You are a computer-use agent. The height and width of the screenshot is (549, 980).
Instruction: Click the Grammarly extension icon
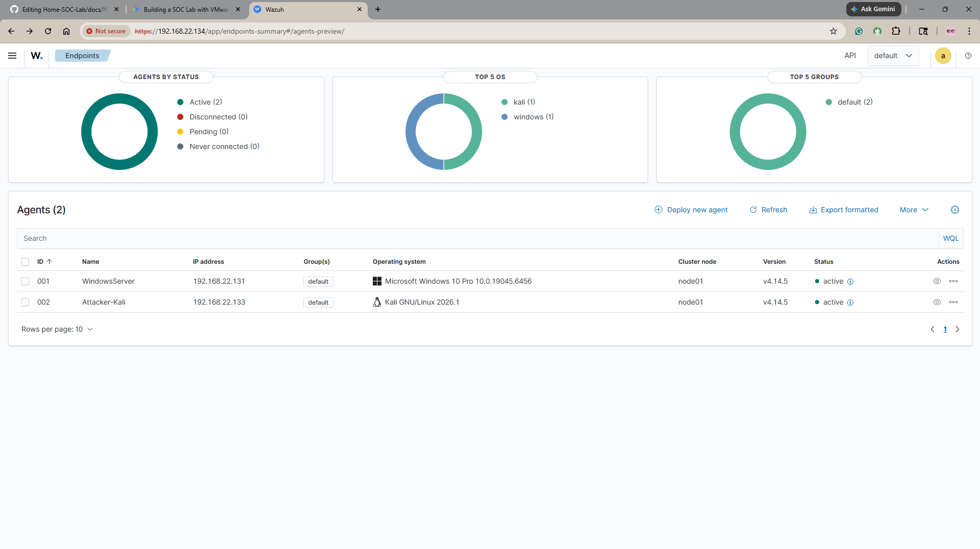[858, 31]
